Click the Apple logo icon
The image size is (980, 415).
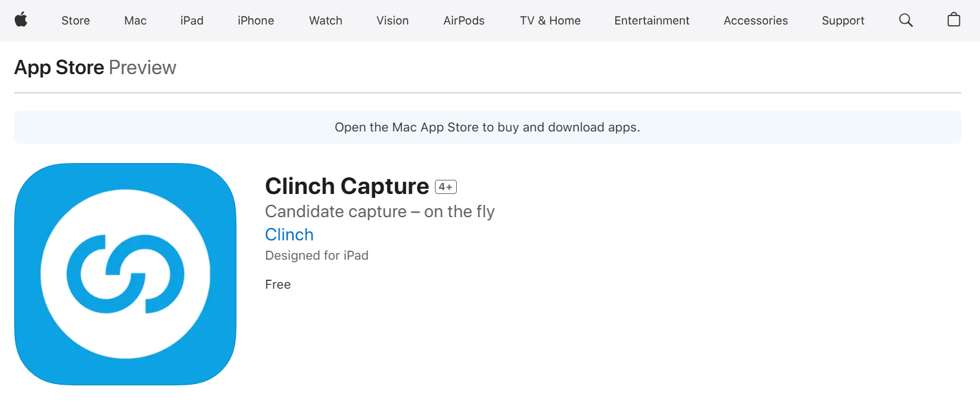click(21, 20)
